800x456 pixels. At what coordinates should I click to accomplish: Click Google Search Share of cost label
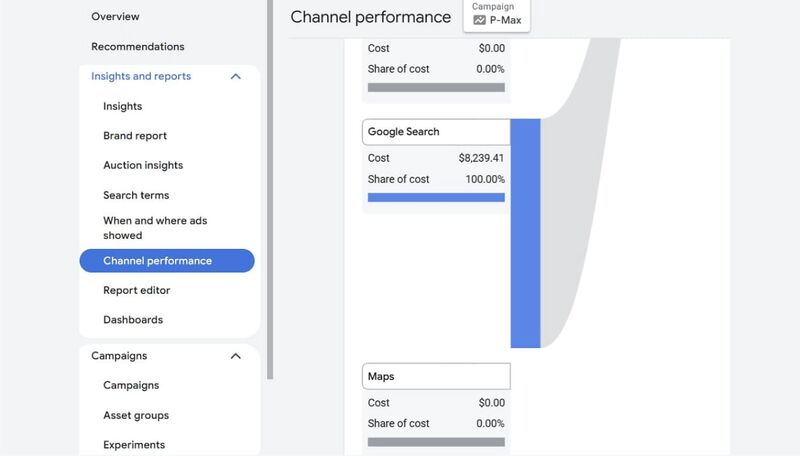click(x=398, y=179)
